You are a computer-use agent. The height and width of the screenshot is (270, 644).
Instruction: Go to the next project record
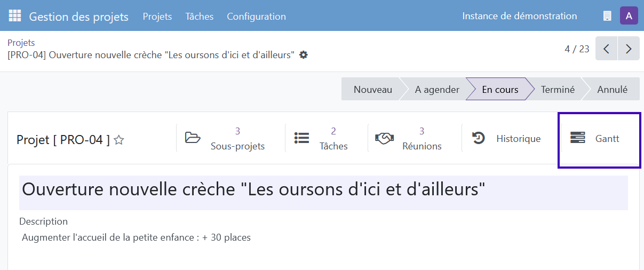(x=629, y=49)
